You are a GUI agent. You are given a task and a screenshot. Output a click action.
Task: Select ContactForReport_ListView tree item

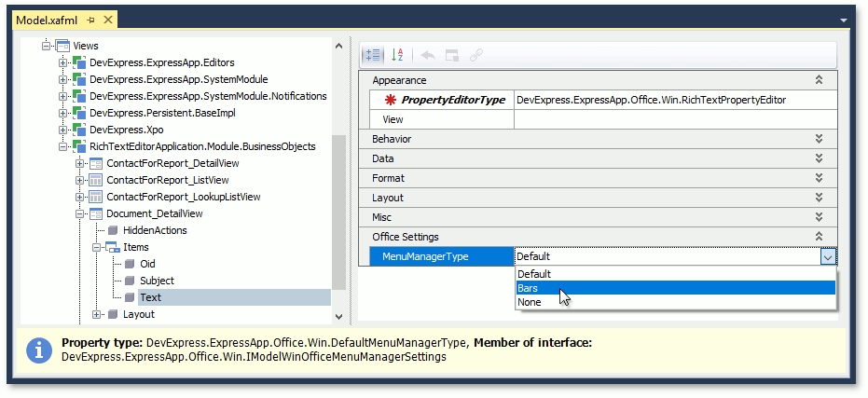168,180
